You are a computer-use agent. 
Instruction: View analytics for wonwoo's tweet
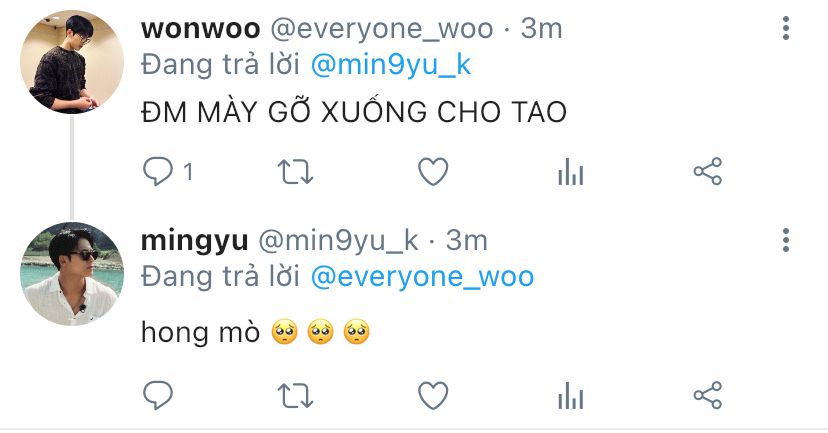point(570,172)
